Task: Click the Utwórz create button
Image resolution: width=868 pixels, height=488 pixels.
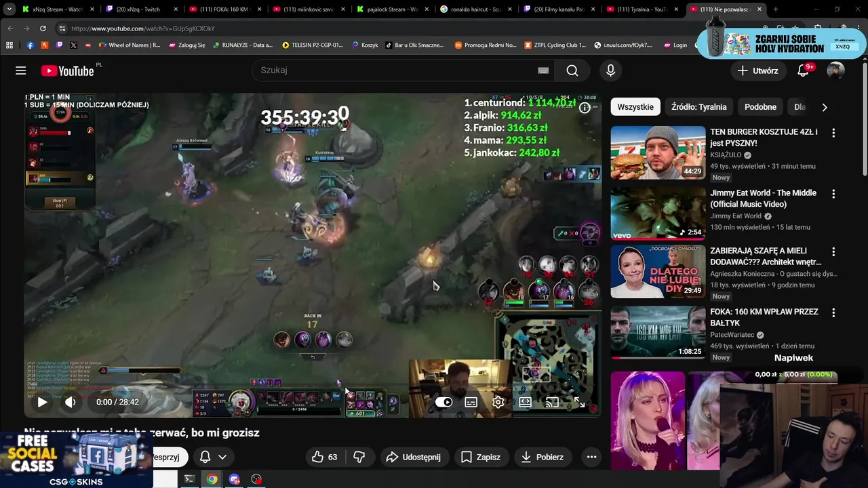Action: tap(758, 70)
